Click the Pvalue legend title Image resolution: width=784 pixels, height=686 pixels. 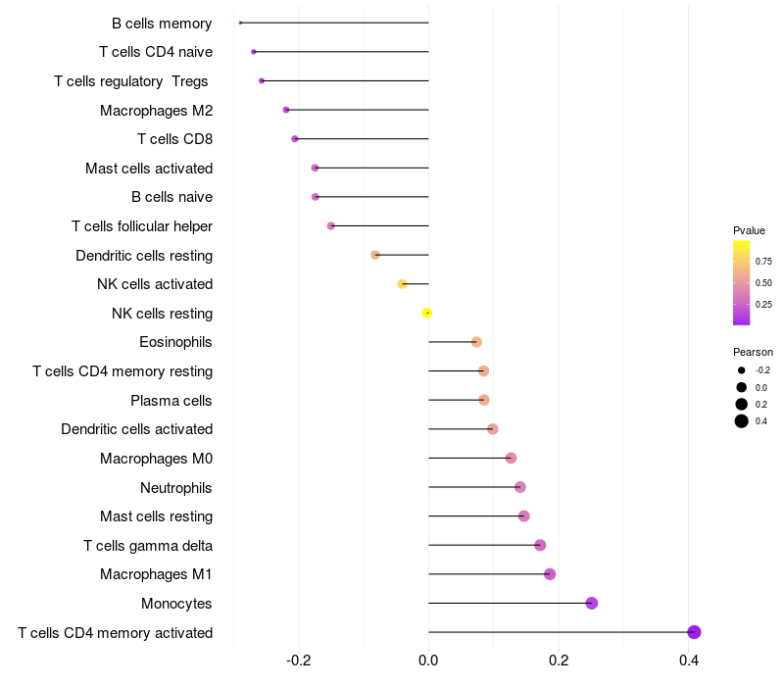pos(749,230)
